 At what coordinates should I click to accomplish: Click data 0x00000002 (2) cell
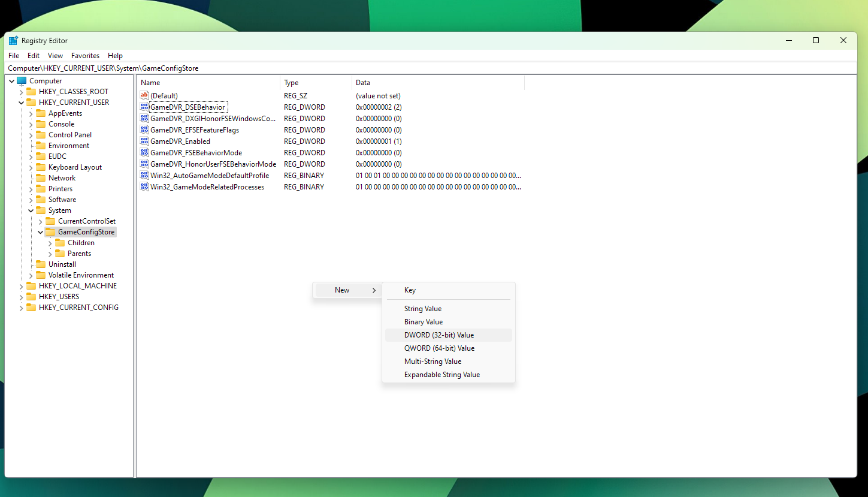[379, 107]
